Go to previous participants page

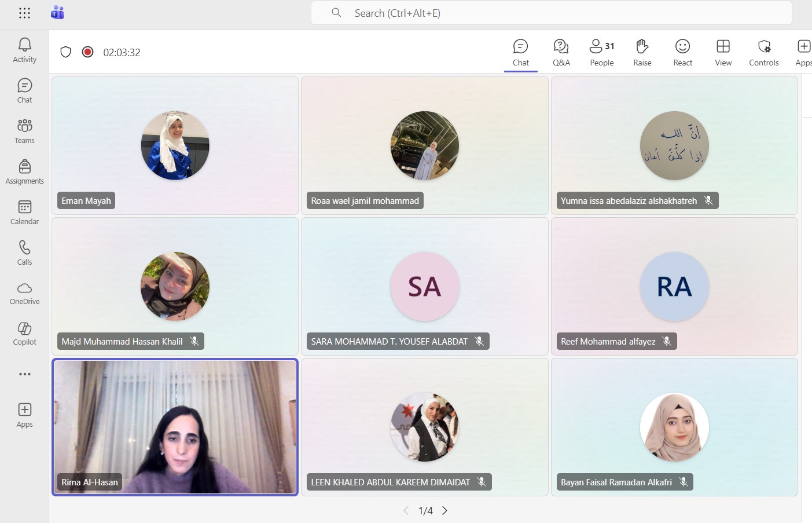[406, 510]
